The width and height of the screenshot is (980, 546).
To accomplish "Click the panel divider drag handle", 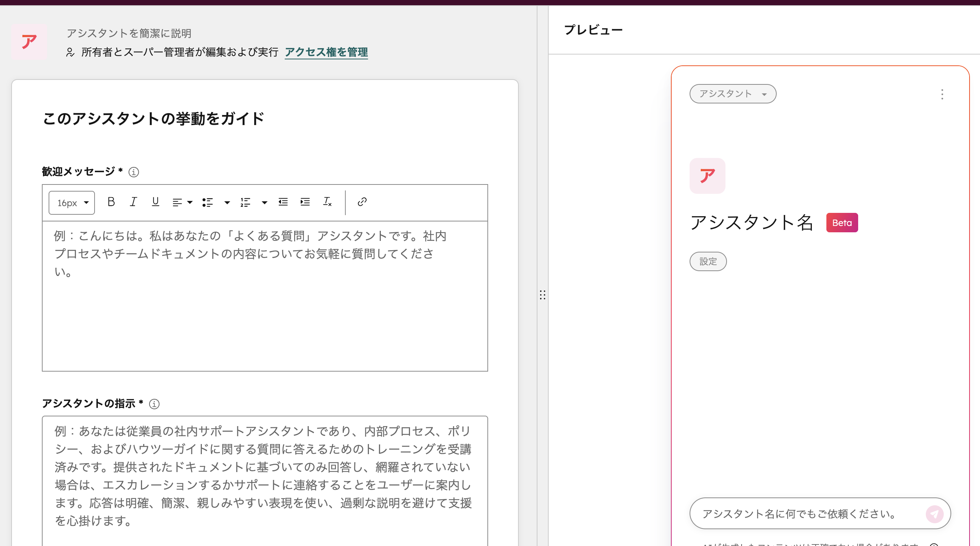I will (x=542, y=295).
